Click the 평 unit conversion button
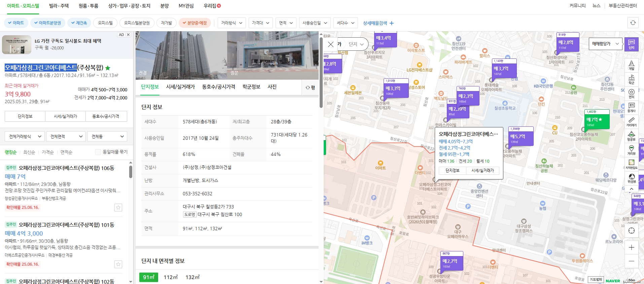644x284 pixels. pyautogui.click(x=310, y=87)
